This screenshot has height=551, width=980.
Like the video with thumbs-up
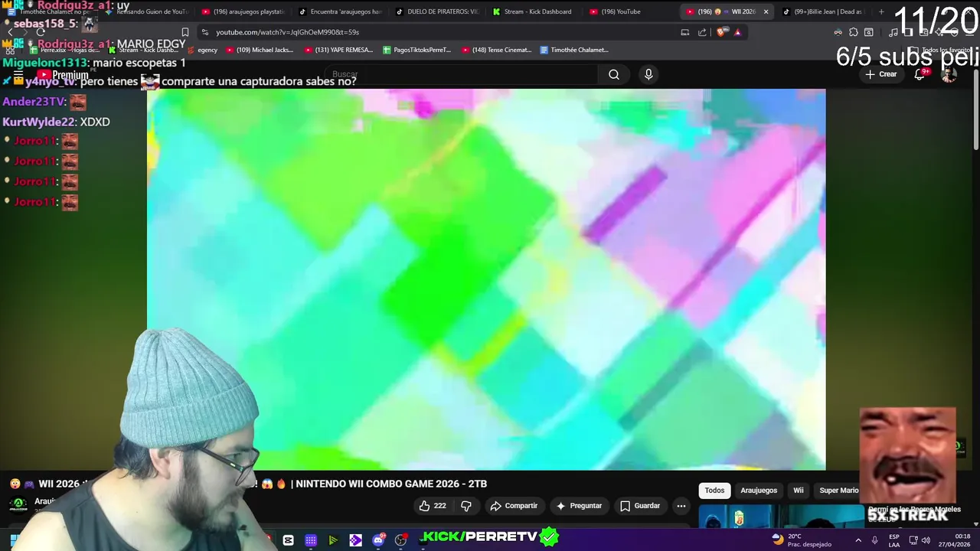click(433, 506)
